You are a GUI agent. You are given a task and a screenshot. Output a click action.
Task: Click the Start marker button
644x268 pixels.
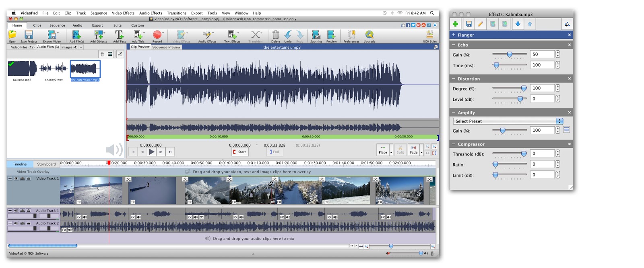pos(240,152)
